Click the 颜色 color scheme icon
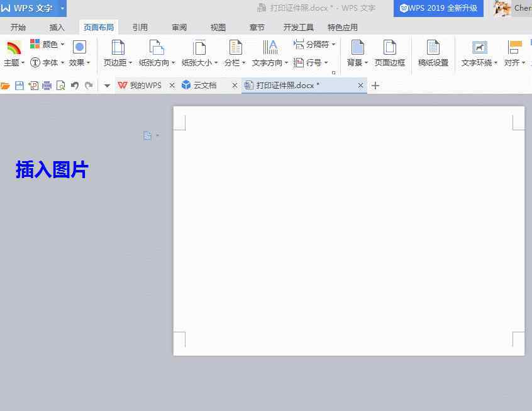Screen dimensions: 532x411 (x=35, y=44)
